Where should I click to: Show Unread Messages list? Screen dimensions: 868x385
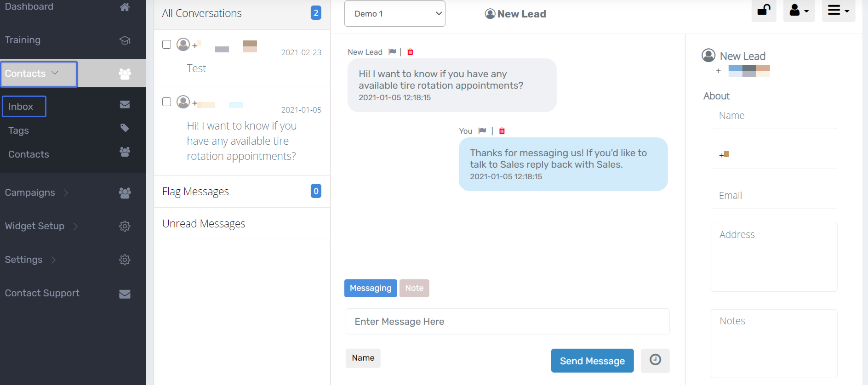coord(204,224)
